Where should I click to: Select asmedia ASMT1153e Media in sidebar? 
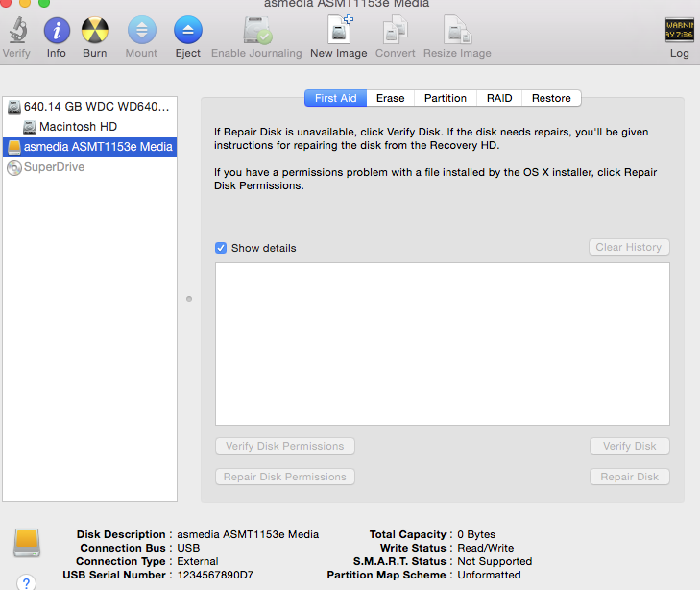(89, 147)
